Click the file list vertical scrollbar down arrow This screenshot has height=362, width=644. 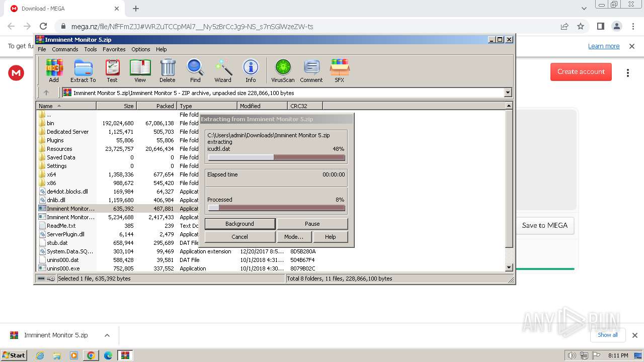[x=509, y=267]
